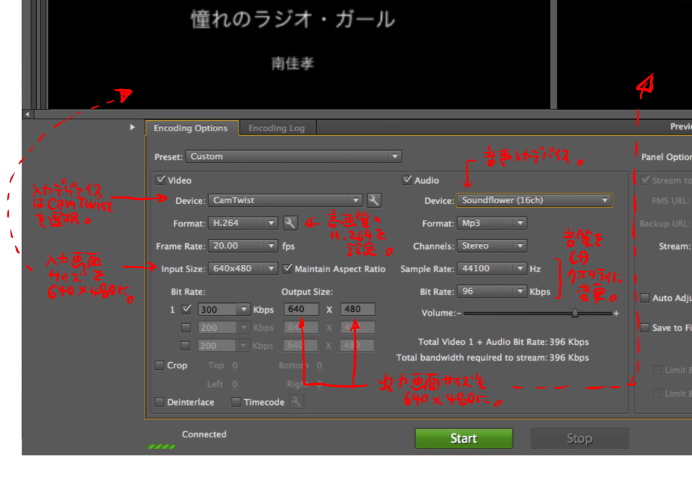The height and width of the screenshot is (480, 692).
Task: Open the Preset Custom dropdown
Action: pyautogui.click(x=293, y=157)
